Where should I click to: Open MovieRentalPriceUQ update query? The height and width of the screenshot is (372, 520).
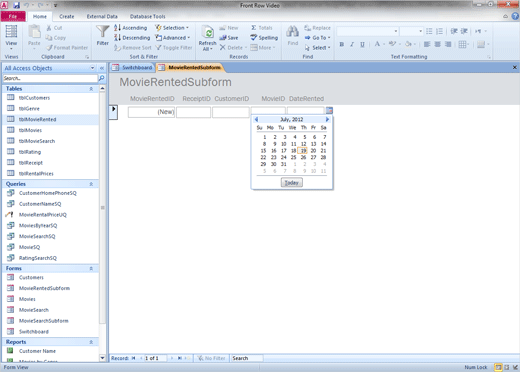pyautogui.click(x=43, y=215)
